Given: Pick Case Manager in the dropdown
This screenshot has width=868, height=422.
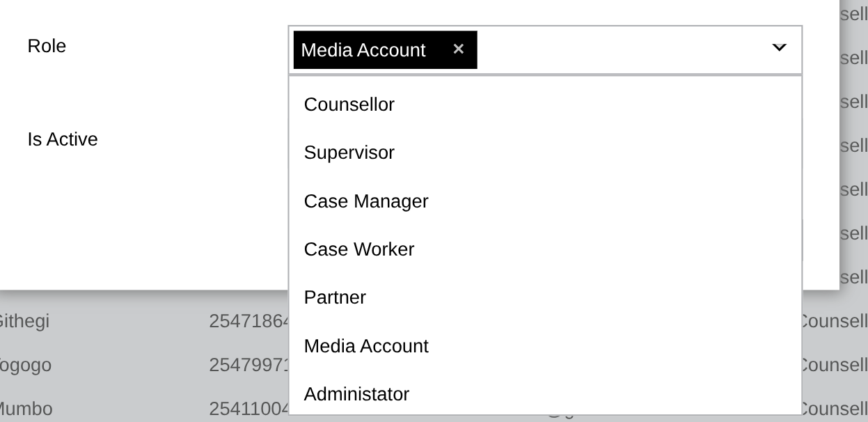Looking at the screenshot, I should point(366,201).
